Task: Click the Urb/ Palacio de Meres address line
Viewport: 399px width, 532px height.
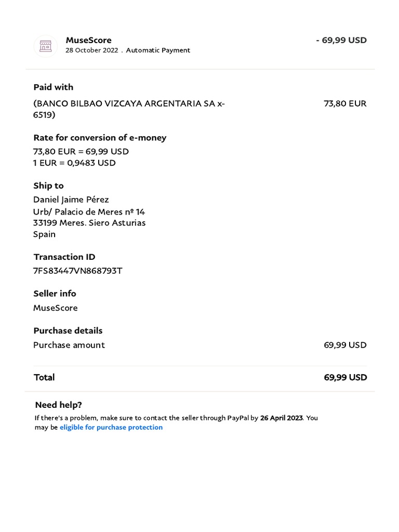Action: click(89, 212)
